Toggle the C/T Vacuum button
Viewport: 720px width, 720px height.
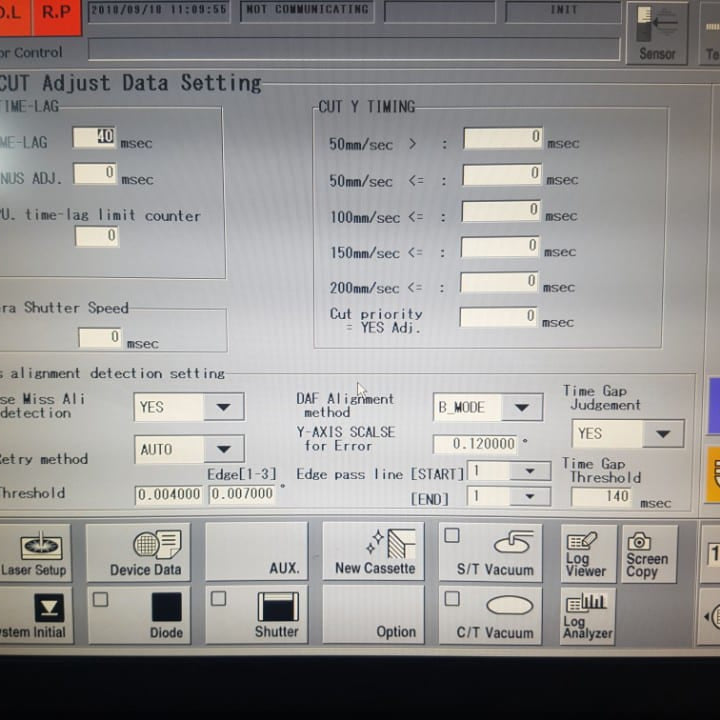coord(490,616)
